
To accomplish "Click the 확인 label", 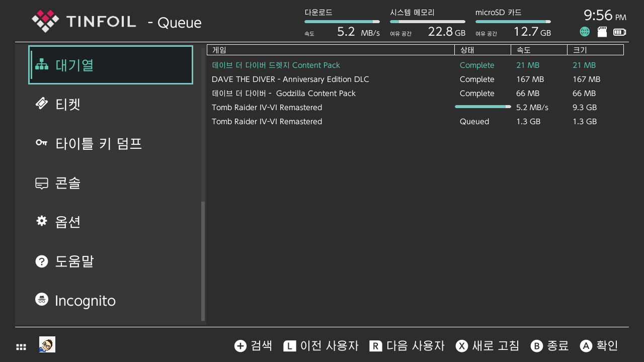I will pos(607,346).
